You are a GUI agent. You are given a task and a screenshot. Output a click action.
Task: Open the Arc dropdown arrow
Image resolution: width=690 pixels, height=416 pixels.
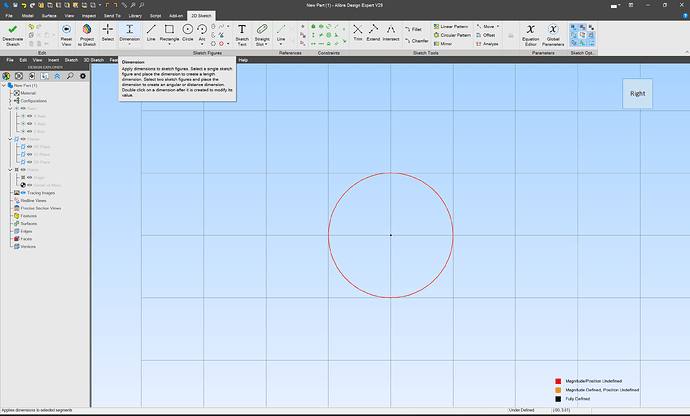[202, 44]
